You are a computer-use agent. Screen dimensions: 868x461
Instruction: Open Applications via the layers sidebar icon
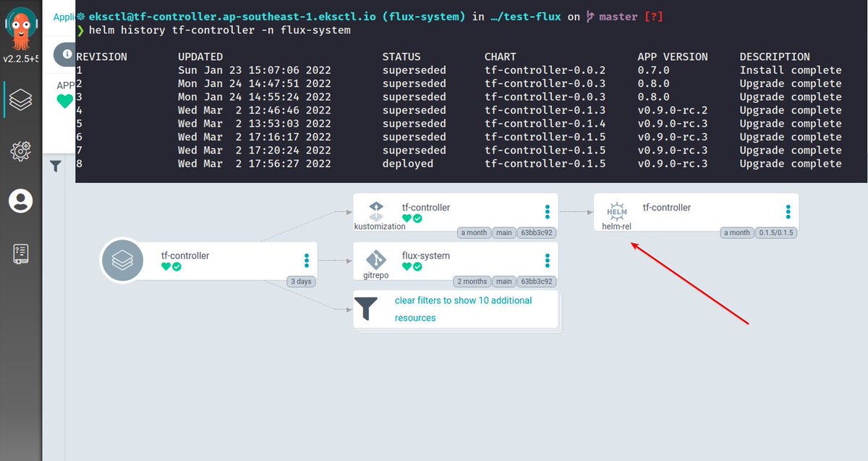pyautogui.click(x=20, y=98)
